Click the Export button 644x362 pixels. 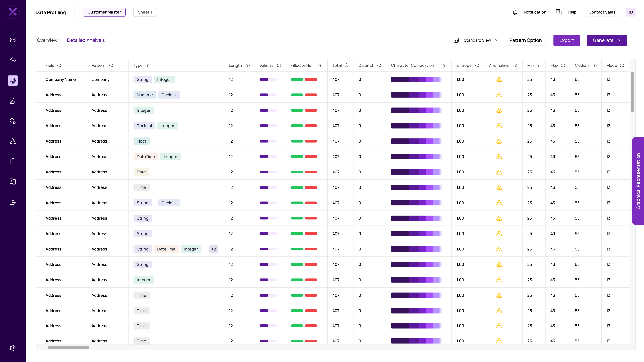567,40
